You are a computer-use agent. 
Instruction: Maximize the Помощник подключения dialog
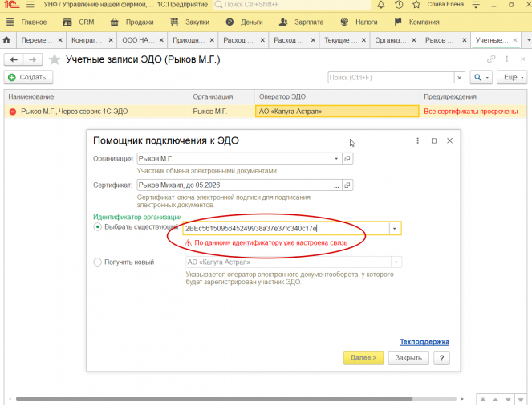[434, 140]
